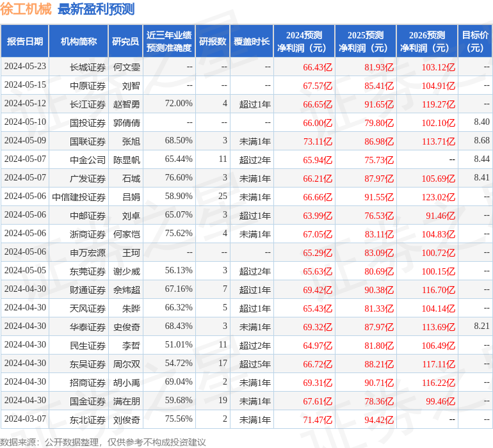Click institution 中原证券
This screenshot has width=493, height=448.
[x=88, y=86]
